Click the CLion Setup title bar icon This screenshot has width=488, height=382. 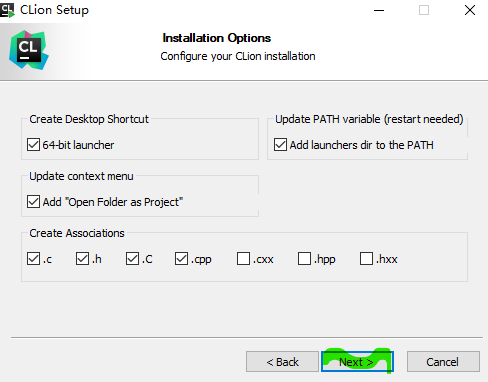tap(7, 10)
